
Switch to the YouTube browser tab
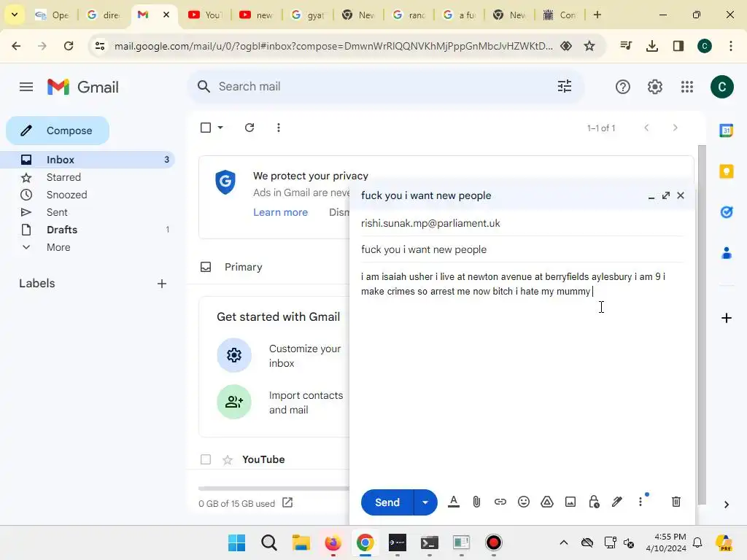(x=206, y=15)
